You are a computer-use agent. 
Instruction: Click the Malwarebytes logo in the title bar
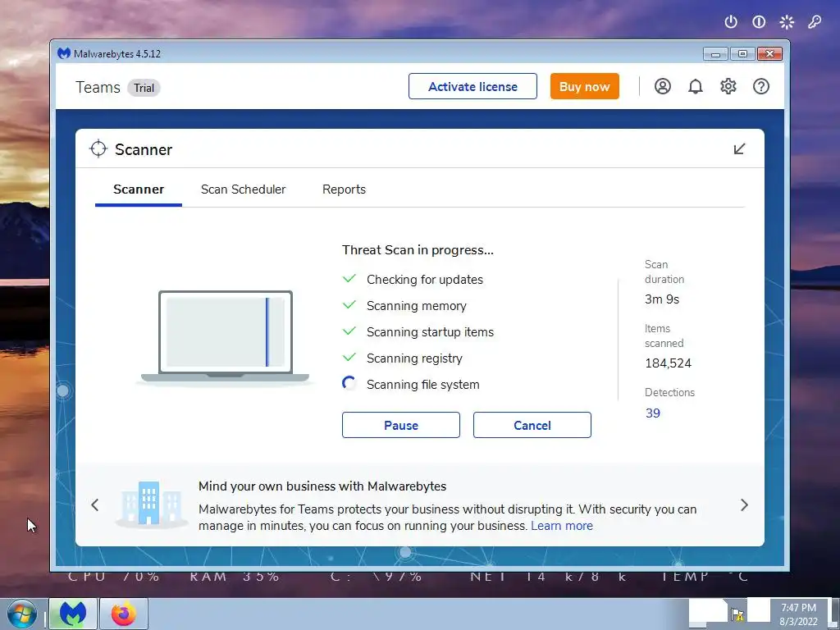64,53
